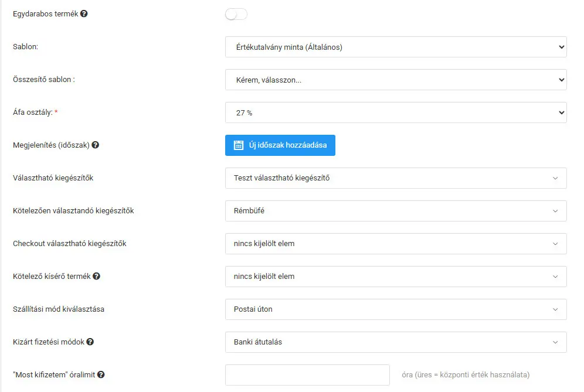Open Kizárt fizetési módok selector showing Banki átutalás
Viewport: 584px width, 392px height.
(396, 342)
